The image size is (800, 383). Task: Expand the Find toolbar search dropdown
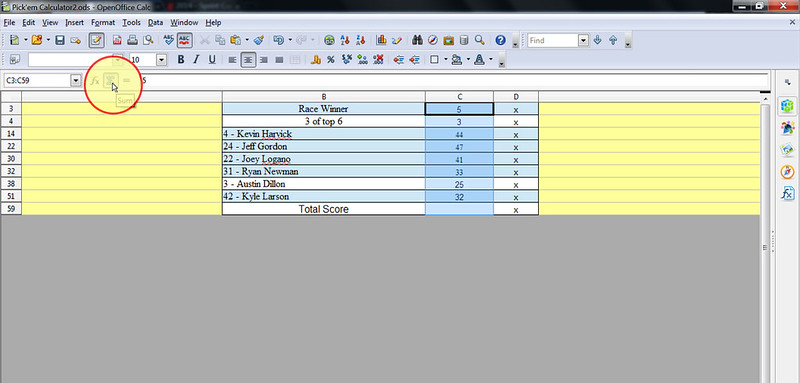(x=584, y=40)
